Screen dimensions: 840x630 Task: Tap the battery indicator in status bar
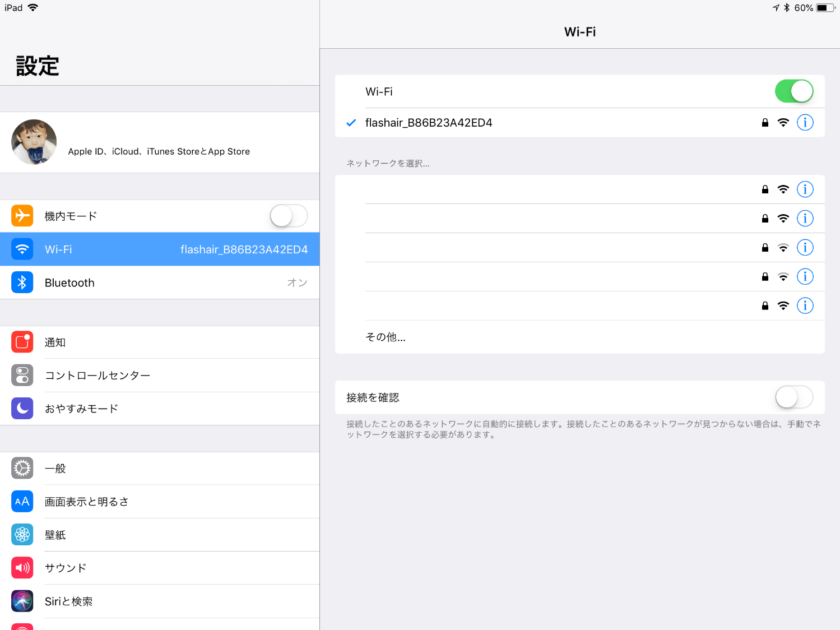click(x=826, y=8)
